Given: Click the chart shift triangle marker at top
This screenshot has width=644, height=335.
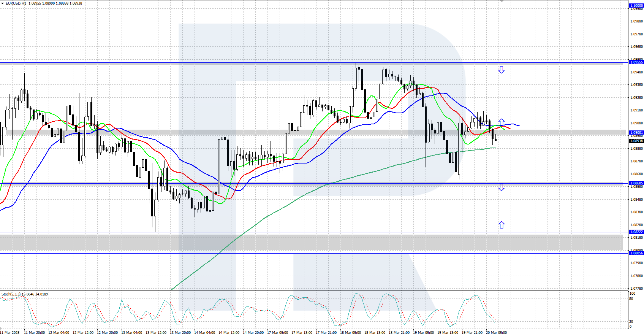Looking at the screenshot, I should [501, 2].
